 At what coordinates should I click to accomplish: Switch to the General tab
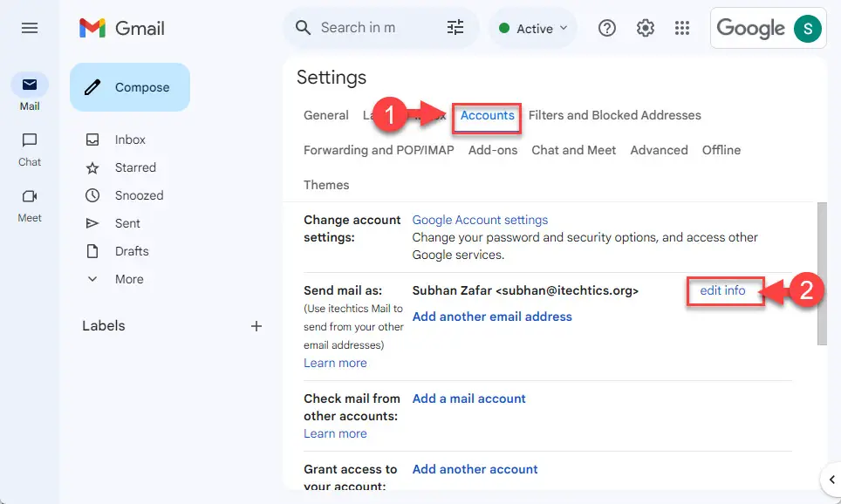click(x=326, y=115)
